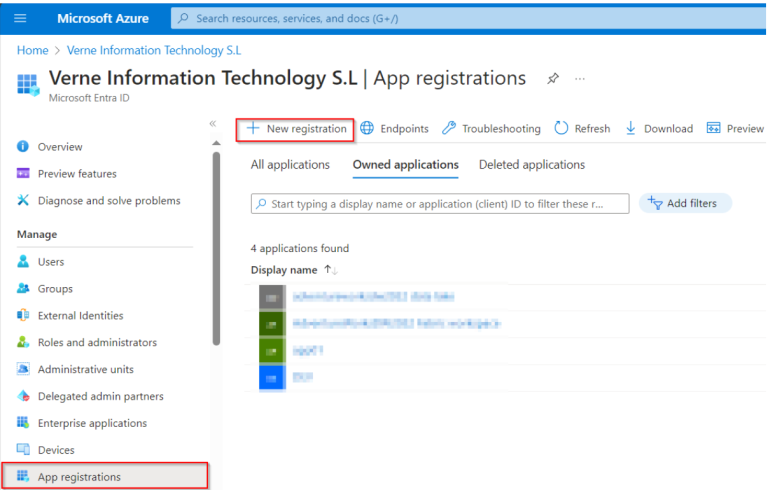Click New registration button
This screenshot has height=490, width=768.
tap(295, 130)
